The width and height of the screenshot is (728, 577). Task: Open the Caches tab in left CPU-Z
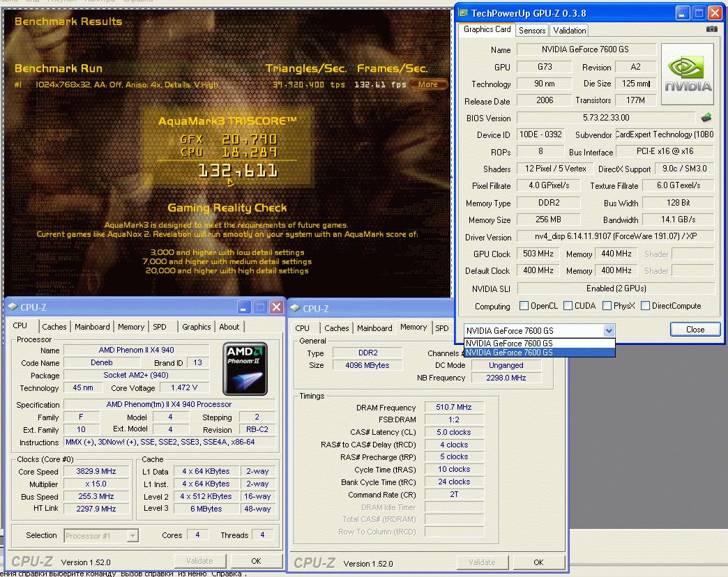tap(54, 327)
